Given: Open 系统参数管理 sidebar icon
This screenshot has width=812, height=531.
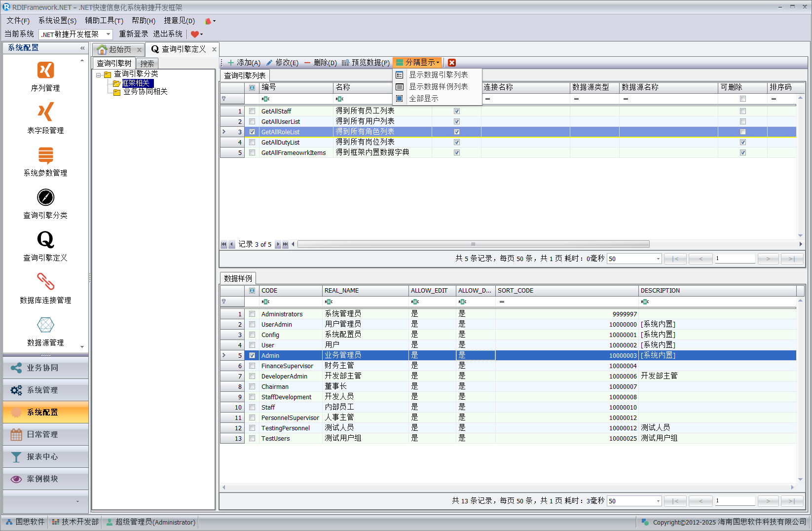Looking at the screenshot, I should click(45, 155).
